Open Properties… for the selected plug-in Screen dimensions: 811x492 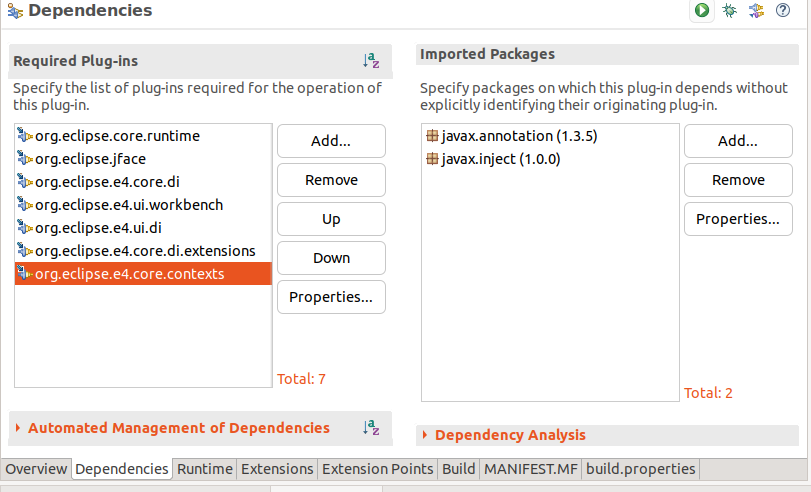[331, 297]
